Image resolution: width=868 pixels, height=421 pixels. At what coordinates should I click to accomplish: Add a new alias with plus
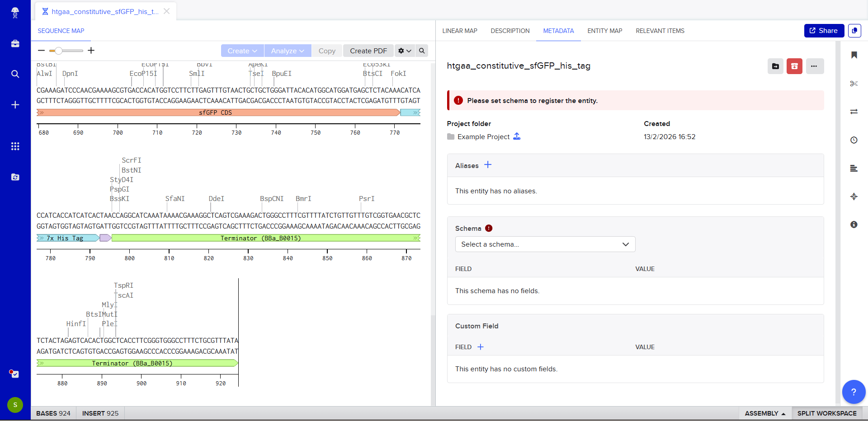pos(488,165)
